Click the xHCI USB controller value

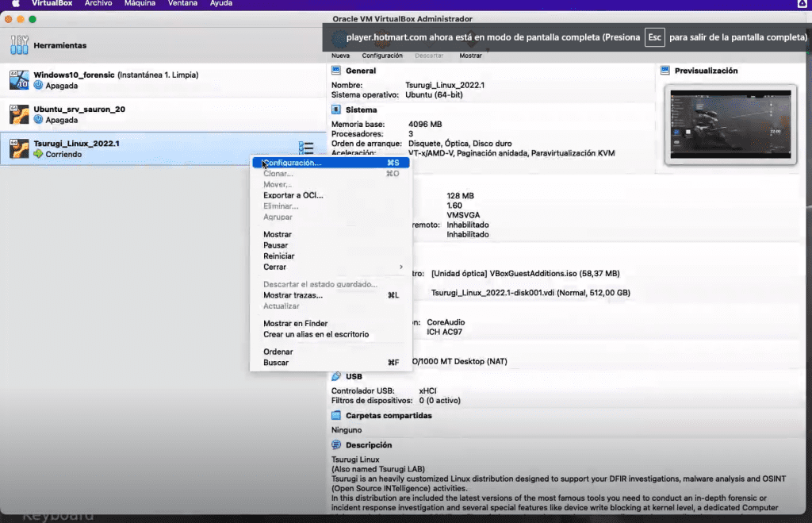[427, 390]
